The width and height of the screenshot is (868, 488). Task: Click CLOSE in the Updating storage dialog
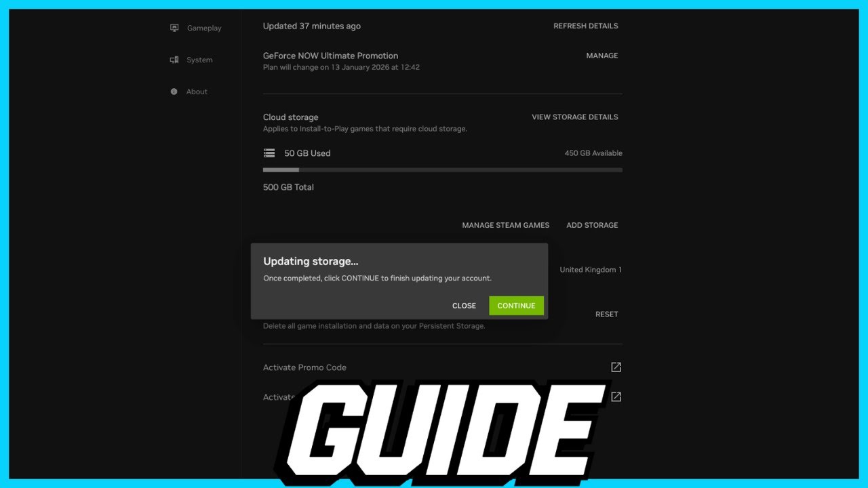click(465, 306)
